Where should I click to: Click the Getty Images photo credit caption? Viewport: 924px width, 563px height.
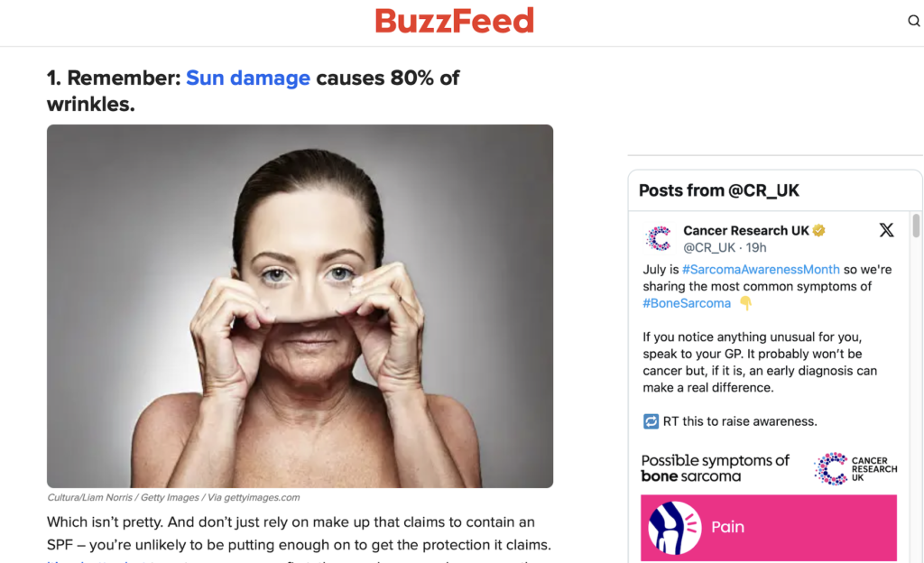coord(173,498)
